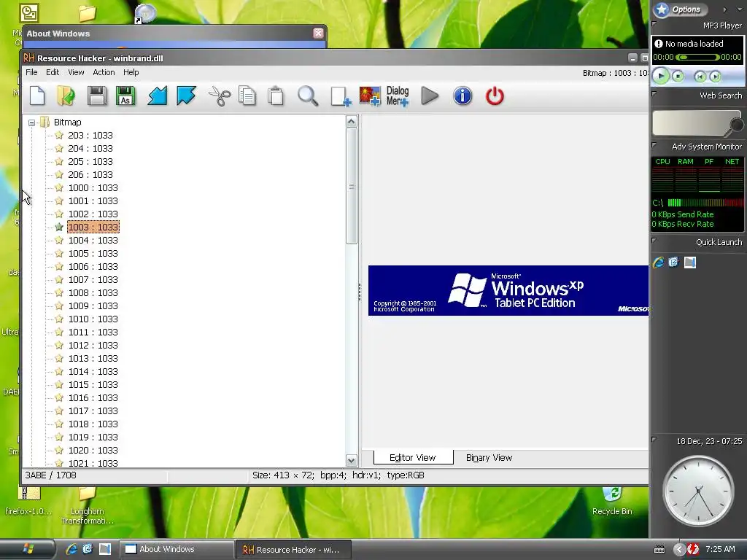The image size is (747, 560).
Task: Switch to the Editor View tab
Action: (413, 458)
